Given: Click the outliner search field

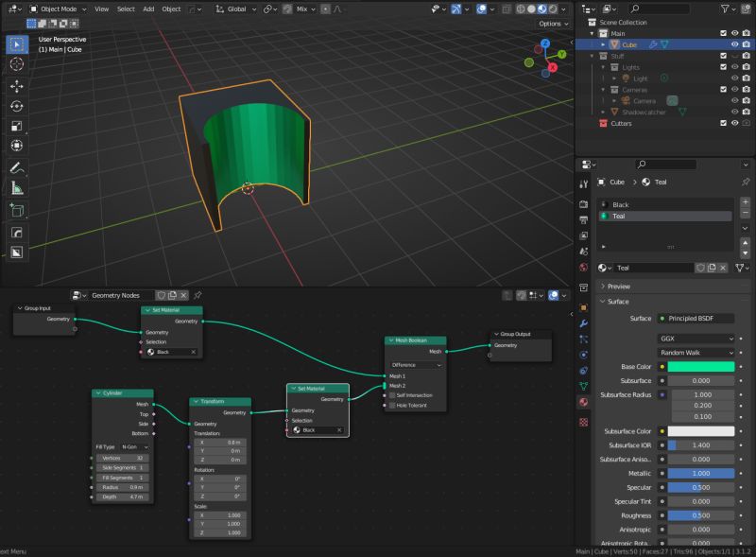Looking at the screenshot, I should point(660,9).
